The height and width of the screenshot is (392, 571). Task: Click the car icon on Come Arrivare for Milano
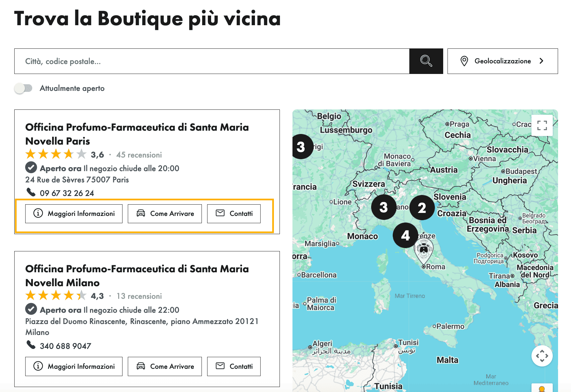coord(142,366)
